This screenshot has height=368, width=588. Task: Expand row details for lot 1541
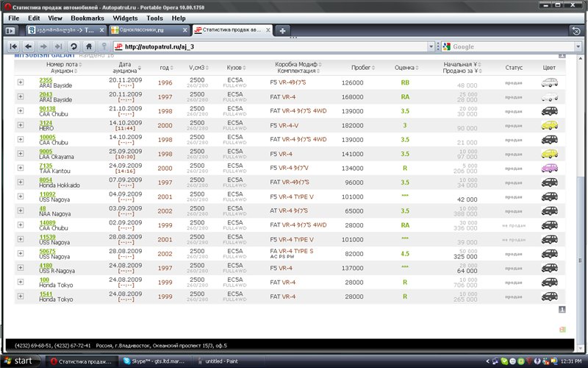[x=21, y=297]
